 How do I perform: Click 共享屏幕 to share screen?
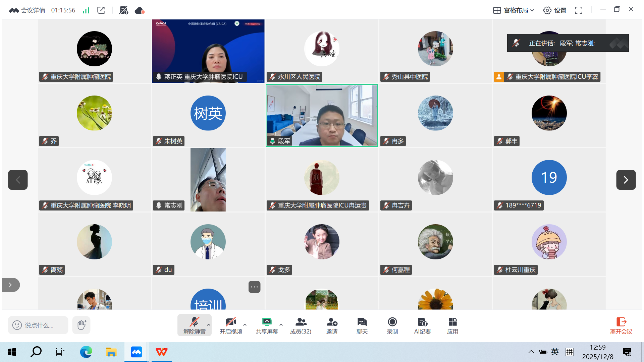pos(267,324)
